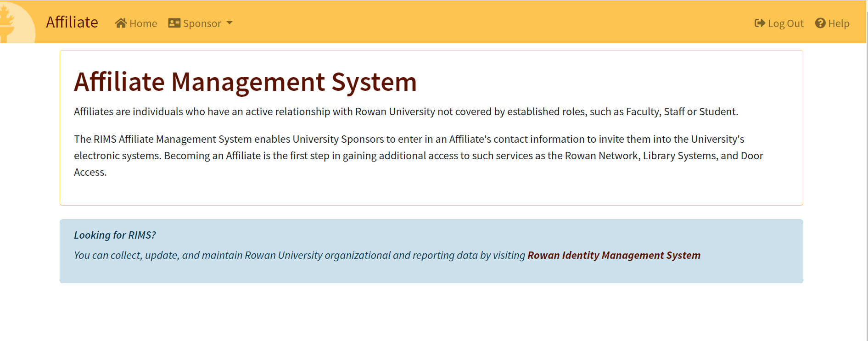This screenshot has height=341, width=868.
Task: Visit the Rowan Identity Management System link
Action: (614, 255)
